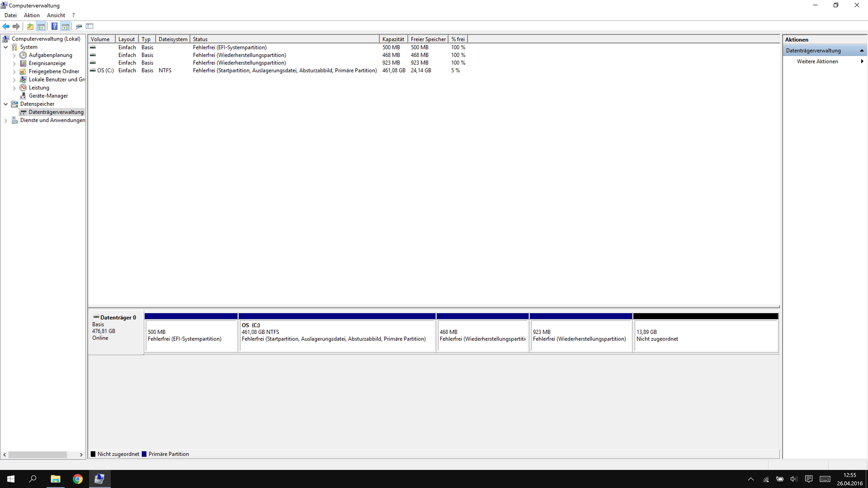
Task: Click Dienste und Anwendungen icon
Action: click(14, 120)
